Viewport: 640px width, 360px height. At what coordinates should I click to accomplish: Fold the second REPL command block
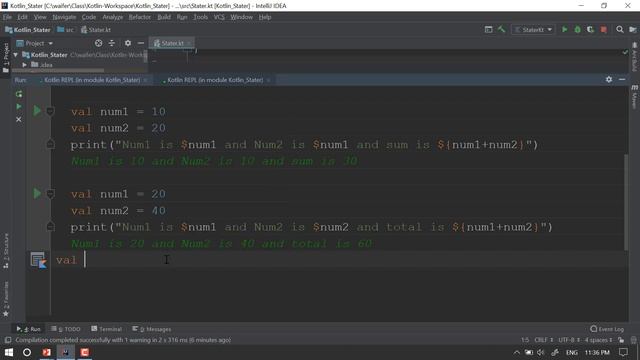[x=50, y=193]
